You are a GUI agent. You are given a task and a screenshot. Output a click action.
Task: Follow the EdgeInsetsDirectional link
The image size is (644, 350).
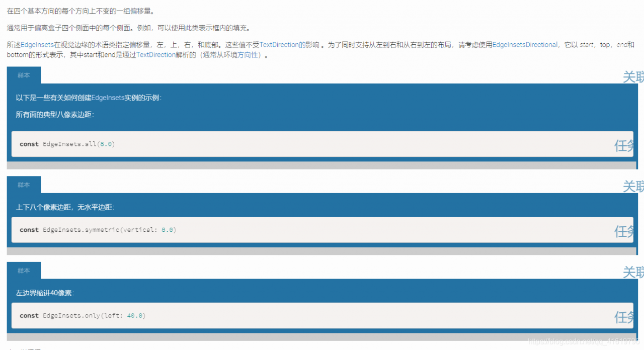(x=525, y=45)
